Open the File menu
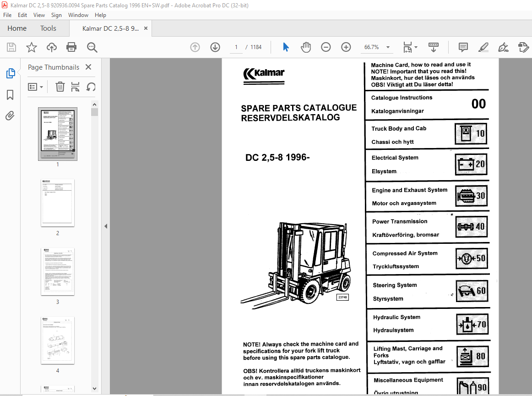This screenshot has height=396, width=532. point(7,15)
